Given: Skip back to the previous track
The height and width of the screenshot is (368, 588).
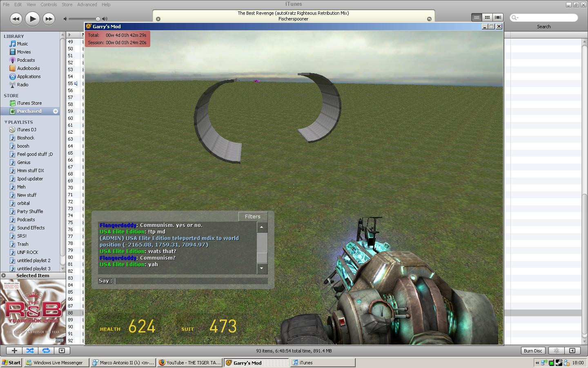Looking at the screenshot, I should [16, 19].
